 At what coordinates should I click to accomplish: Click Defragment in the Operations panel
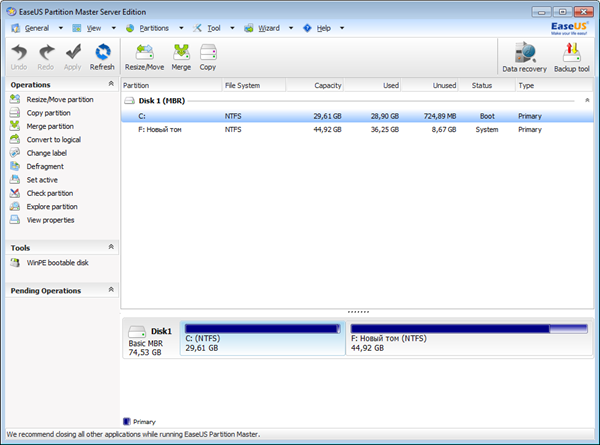tap(45, 167)
